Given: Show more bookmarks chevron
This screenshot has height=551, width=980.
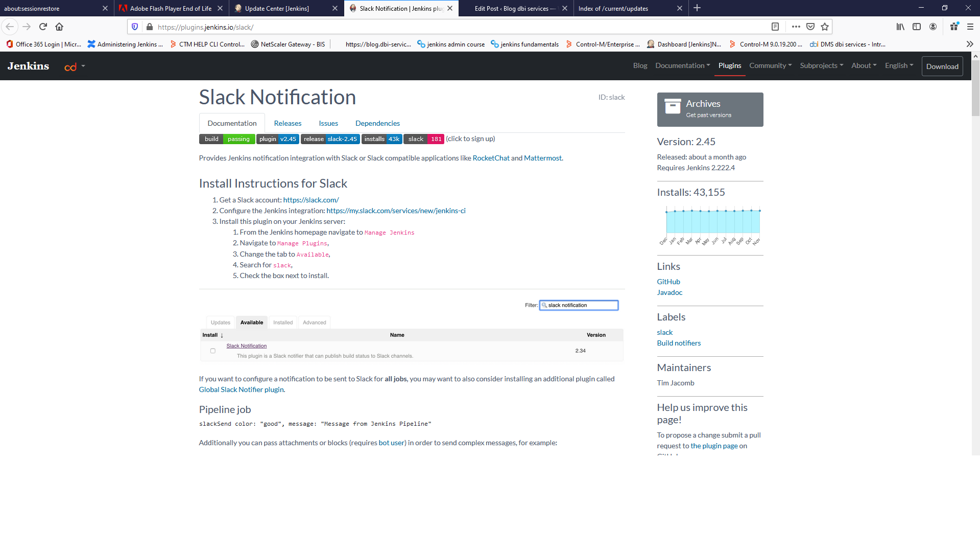Looking at the screenshot, I should (x=970, y=44).
